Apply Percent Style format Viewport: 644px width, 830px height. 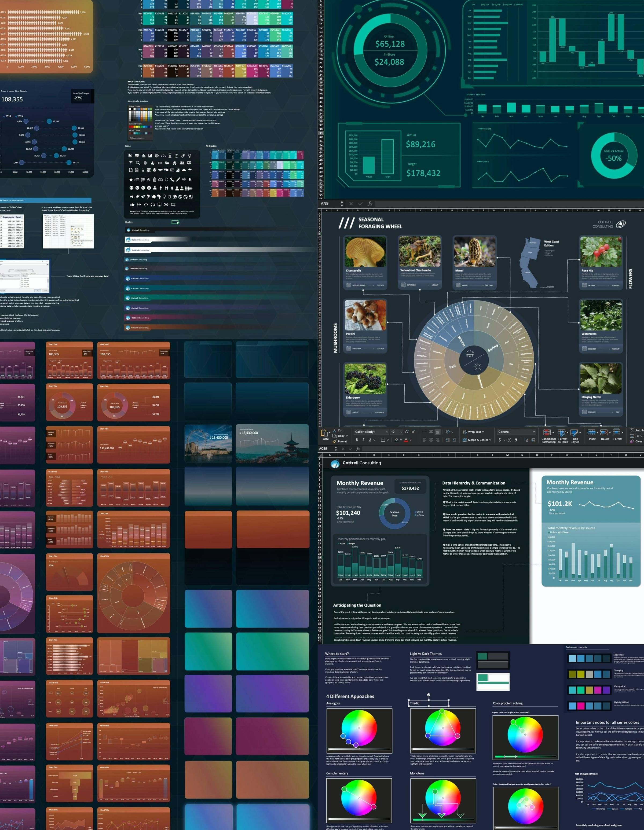tap(509, 440)
